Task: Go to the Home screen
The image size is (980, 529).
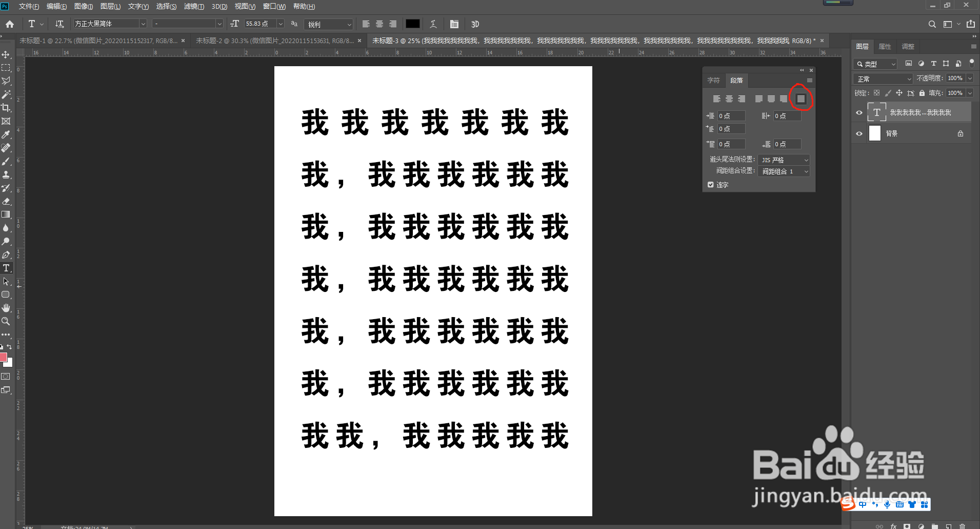Action: click(x=10, y=24)
